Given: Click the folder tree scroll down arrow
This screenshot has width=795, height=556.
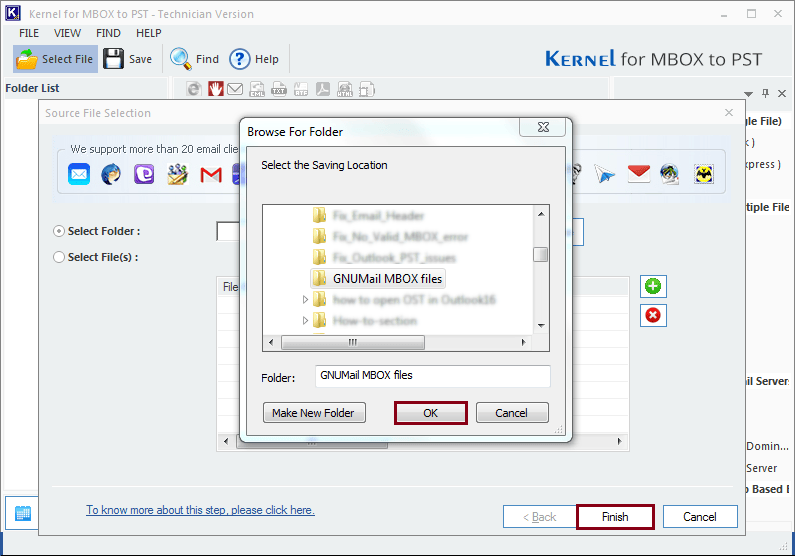Looking at the screenshot, I should click(541, 325).
